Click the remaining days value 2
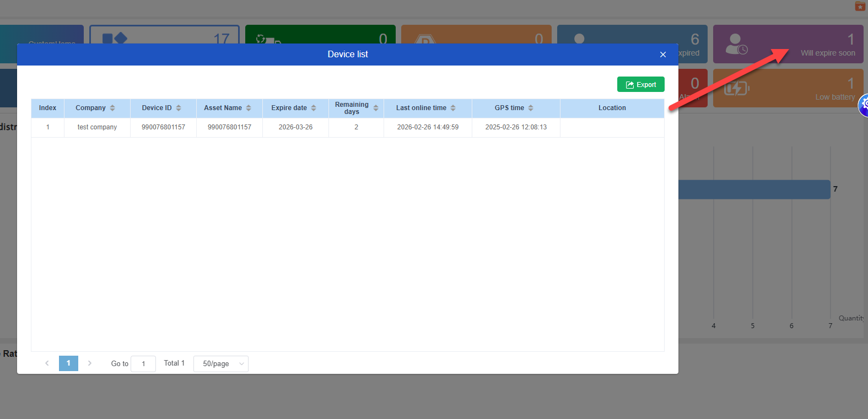Viewport: 868px width, 419px height. 356,127
